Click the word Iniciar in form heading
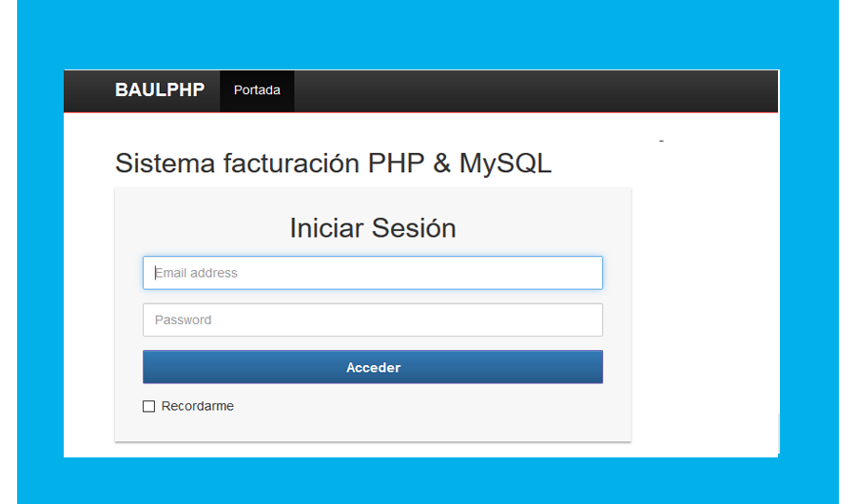 tap(326, 228)
